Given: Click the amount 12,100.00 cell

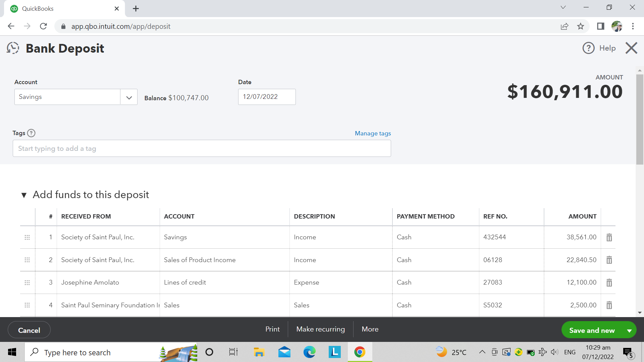Looking at the screenshot, I should [572, 283].
